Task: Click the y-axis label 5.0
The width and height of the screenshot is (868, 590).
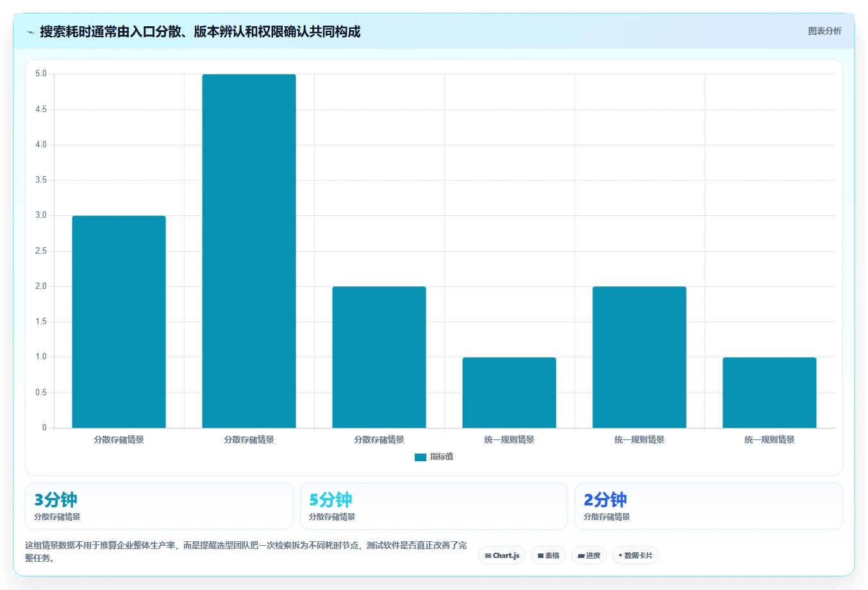Action: 41,74
